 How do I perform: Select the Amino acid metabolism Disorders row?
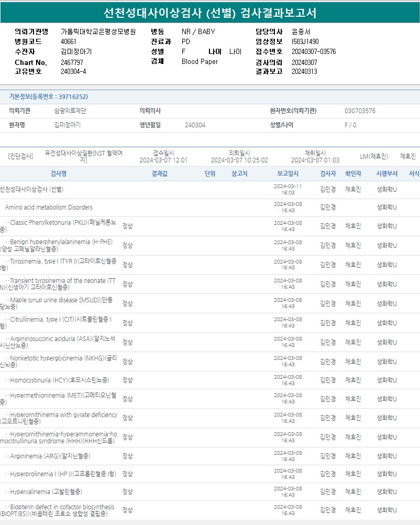pyautogui.click(x=49, y=207)
